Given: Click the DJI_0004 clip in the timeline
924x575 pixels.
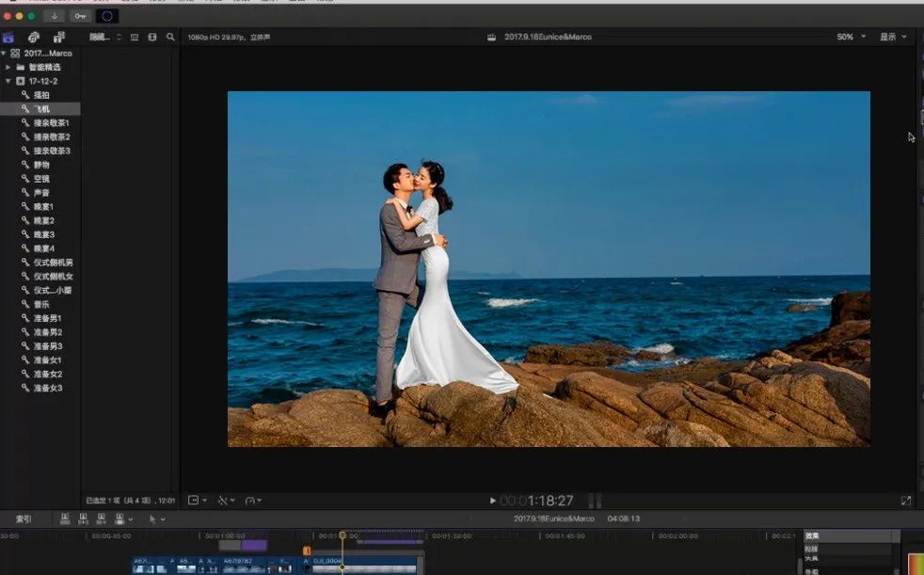Looking at the screenshot, I should click(x=362, y=563).
